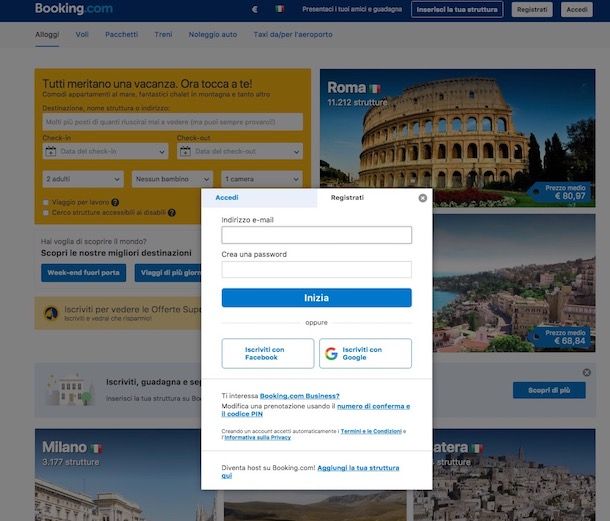Open Informativa sulla Privacy link
The image size is (610, 521).
click(x=258, y=438)
